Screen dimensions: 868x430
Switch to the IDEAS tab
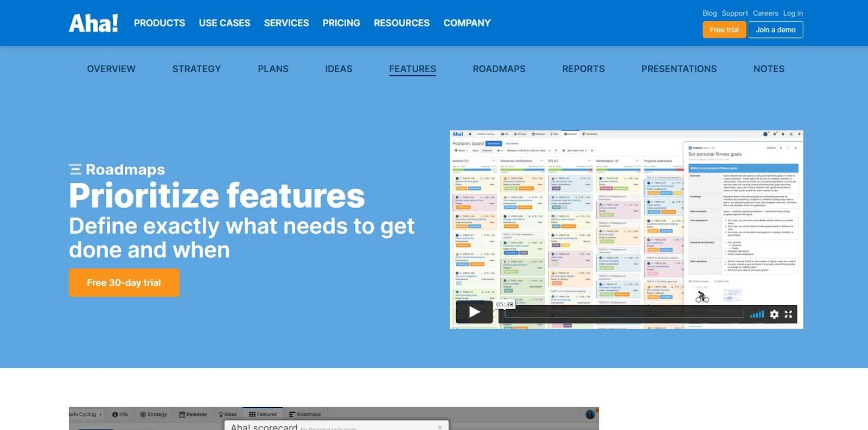click(x=339, y=69)
